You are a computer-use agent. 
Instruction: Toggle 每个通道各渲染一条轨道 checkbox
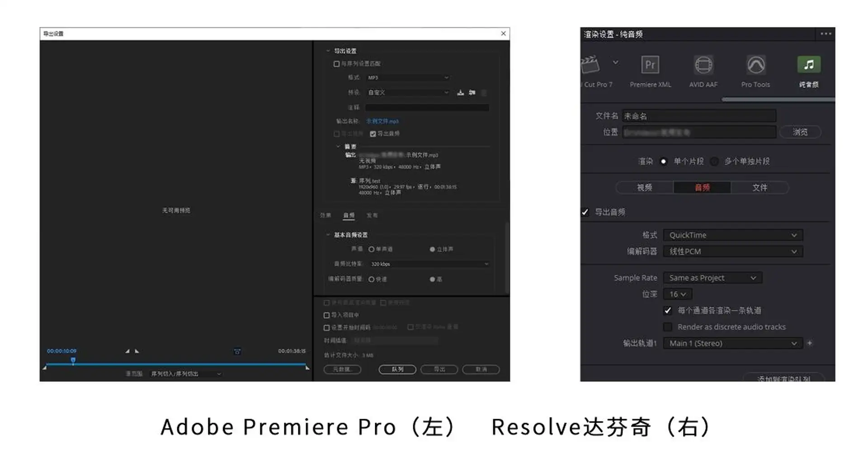(668, 310)
